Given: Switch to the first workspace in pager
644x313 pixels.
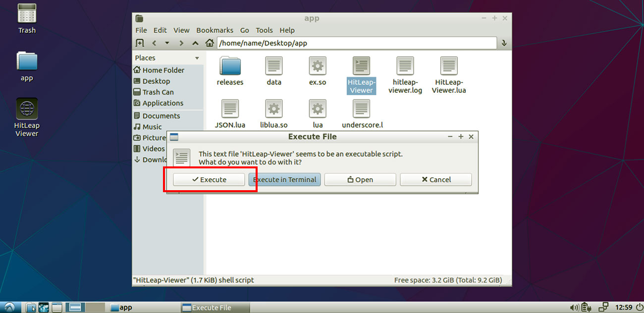Looking at the screenshot, I should click(75, 308).
